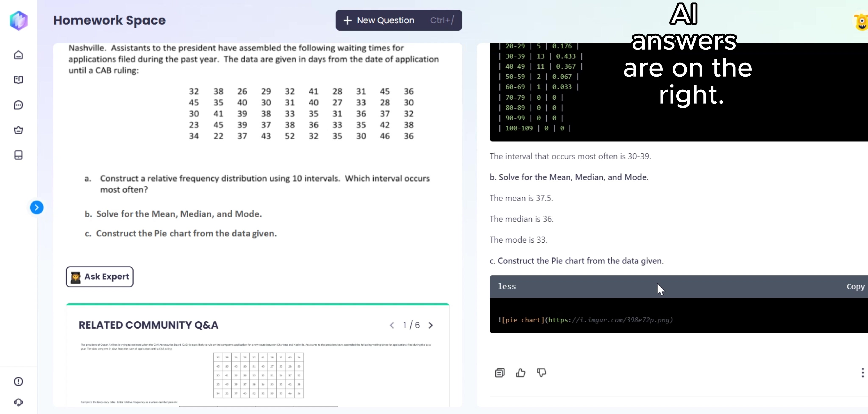Select the '50-59 | 2 | 0.067' row
This screenshot has height=414, width=868.
pyautogui.click(x=538, y=77)
